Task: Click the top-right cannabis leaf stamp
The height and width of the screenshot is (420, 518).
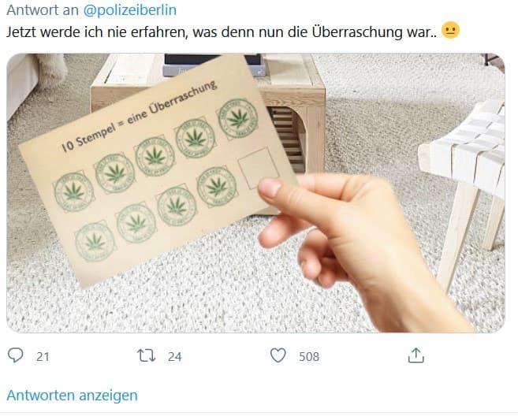Action: pyautogui.click(x=238, y=118)
